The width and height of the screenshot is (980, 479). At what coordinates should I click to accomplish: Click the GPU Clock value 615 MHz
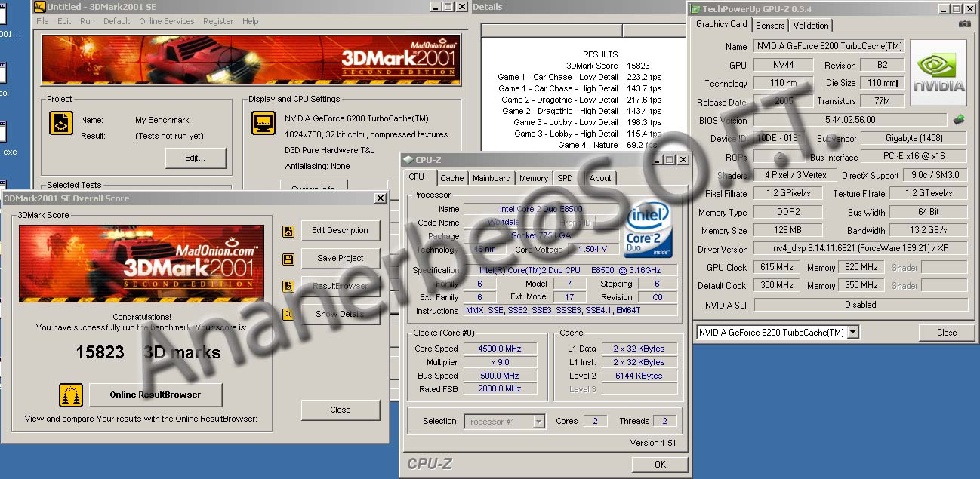point(775,268)
